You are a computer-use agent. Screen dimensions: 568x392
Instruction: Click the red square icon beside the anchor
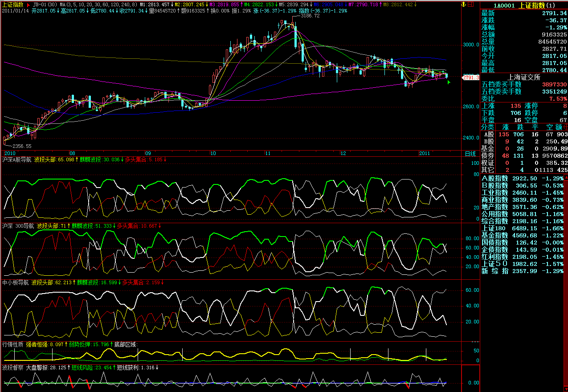click(x=471, y=4)
